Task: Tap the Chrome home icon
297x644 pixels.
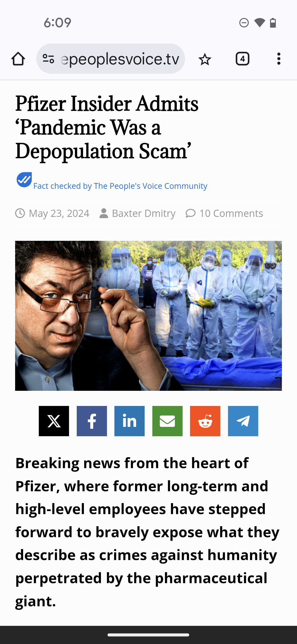Action: click(x=18, y=59)
